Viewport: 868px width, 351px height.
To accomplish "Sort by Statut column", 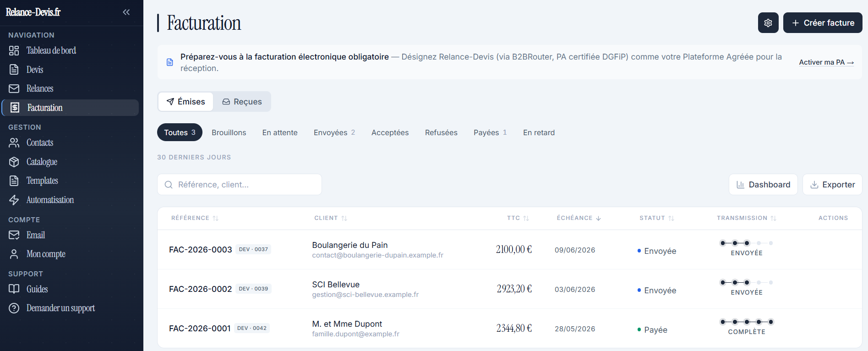I will pyautogui.click(x=657, y=218).
